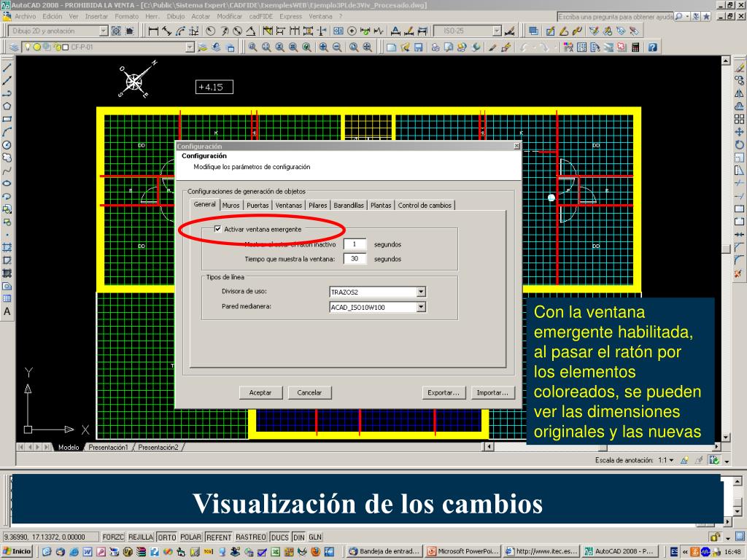Open the Pared medianera linetype dropdown
Viewport: 747px width, 560px height.
click(421, 307)
